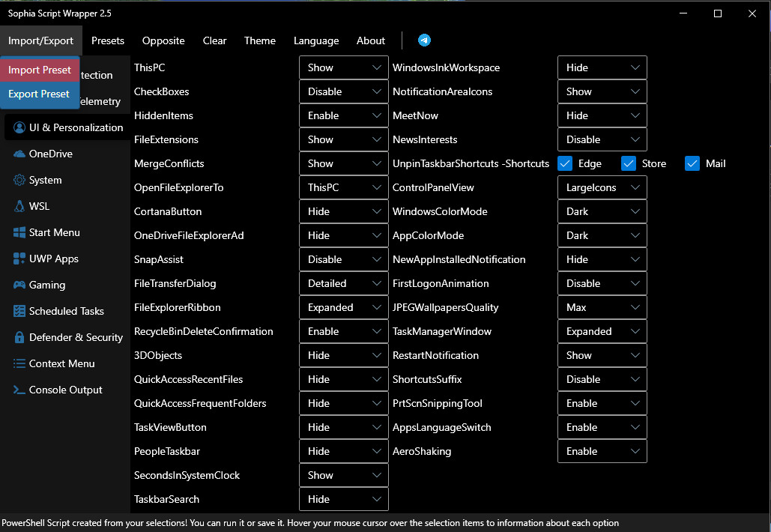771x532 pixels.
Task: Click the CortanaButton label
Action: [x=168, y=211]
